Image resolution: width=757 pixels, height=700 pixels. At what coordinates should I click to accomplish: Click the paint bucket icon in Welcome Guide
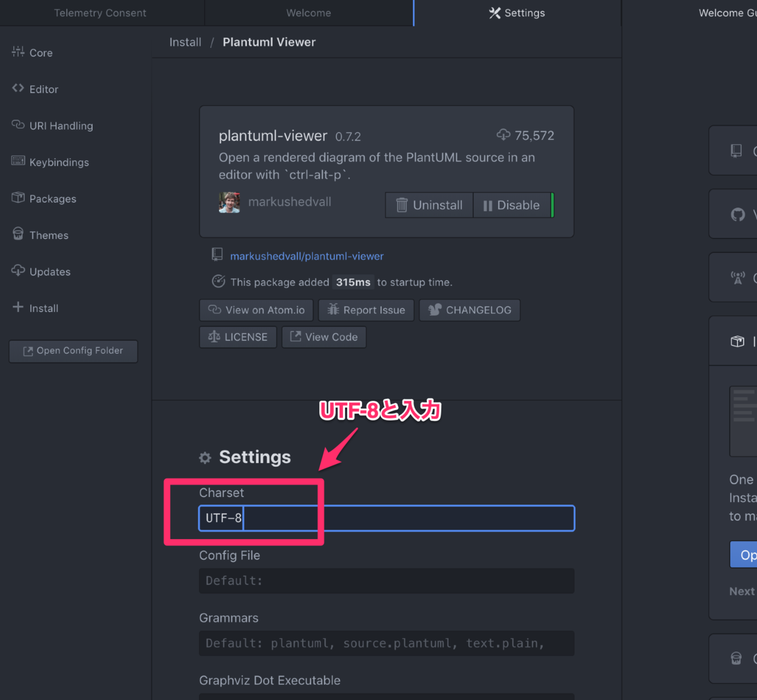(x=736, y=658)
